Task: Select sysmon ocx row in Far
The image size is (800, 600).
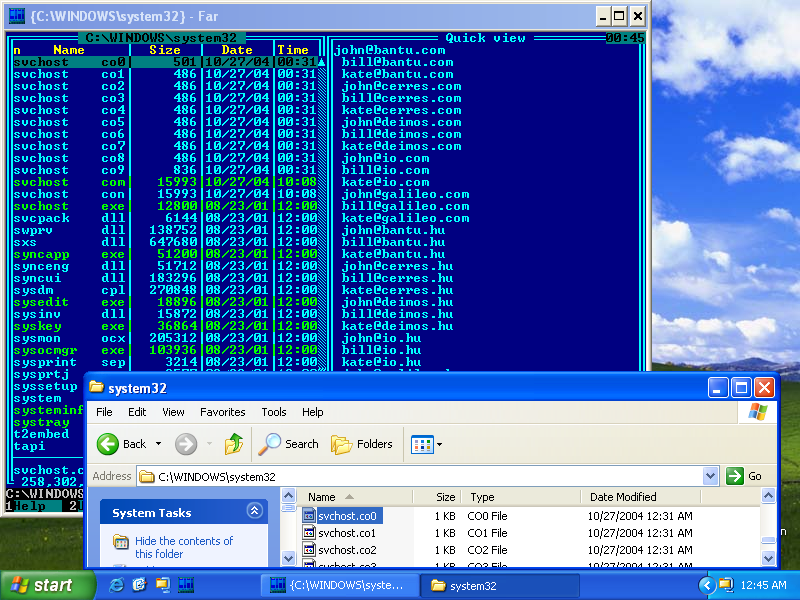Action: (x=165, y=338)
